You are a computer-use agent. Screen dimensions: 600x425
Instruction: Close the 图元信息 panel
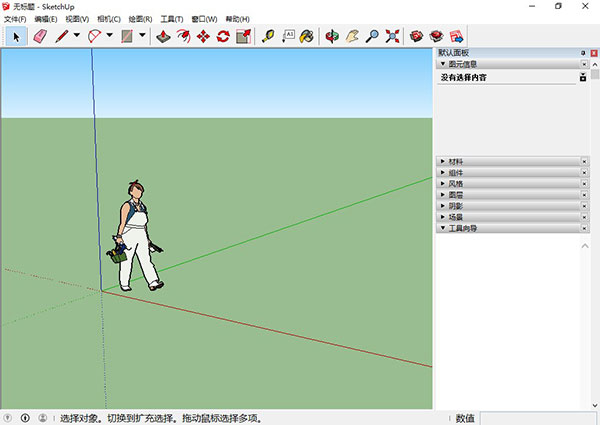tap(584, 64)
